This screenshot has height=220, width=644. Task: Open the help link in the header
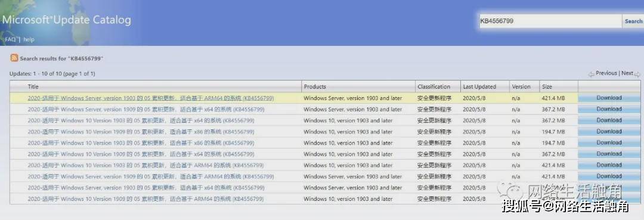coord(29,39)
